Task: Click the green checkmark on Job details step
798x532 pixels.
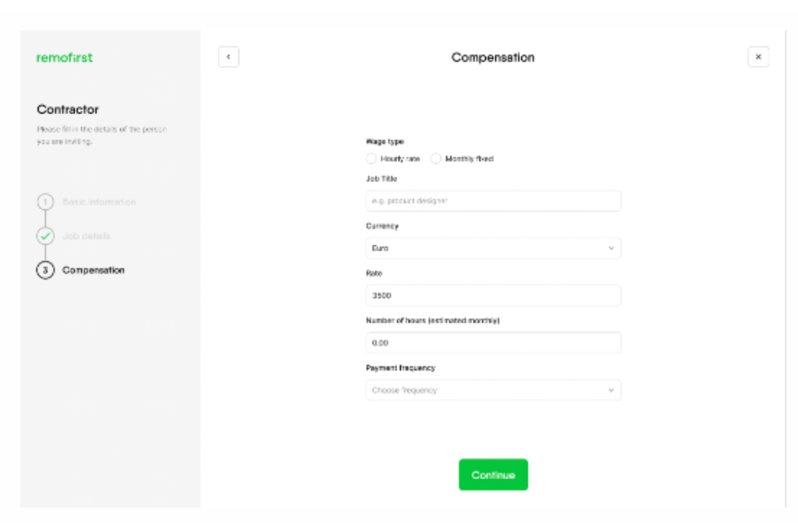Action: (46, 236)
